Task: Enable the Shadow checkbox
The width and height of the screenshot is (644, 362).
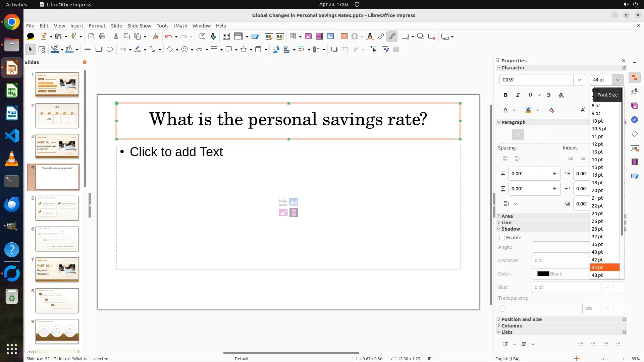Action: pos(502,238)
